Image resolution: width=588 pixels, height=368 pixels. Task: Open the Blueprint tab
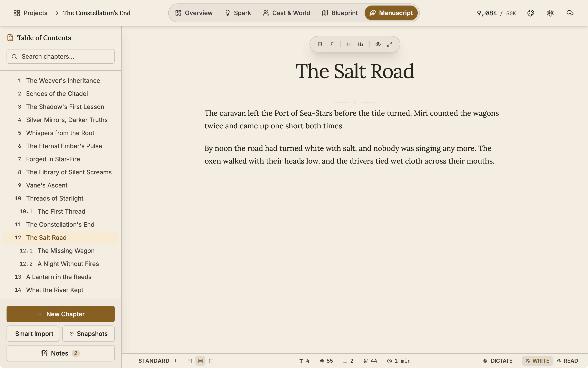click(340, 13)
